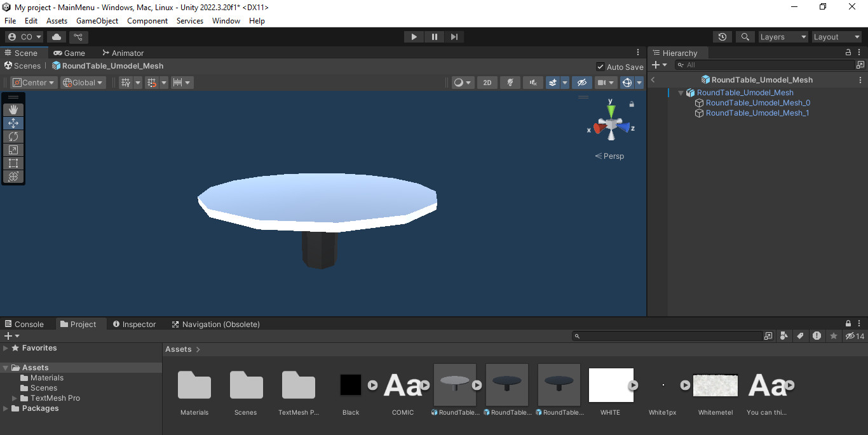Select the Move tool in the Scene toolbar
This screenshot has width=868, height=435.
click(13, 123)
